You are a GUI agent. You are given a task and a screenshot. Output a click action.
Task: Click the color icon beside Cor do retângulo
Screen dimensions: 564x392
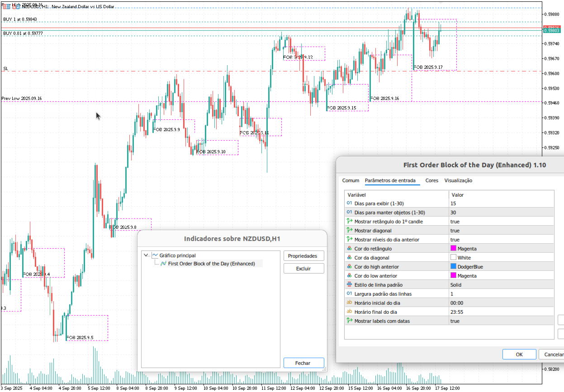point(349,249)
